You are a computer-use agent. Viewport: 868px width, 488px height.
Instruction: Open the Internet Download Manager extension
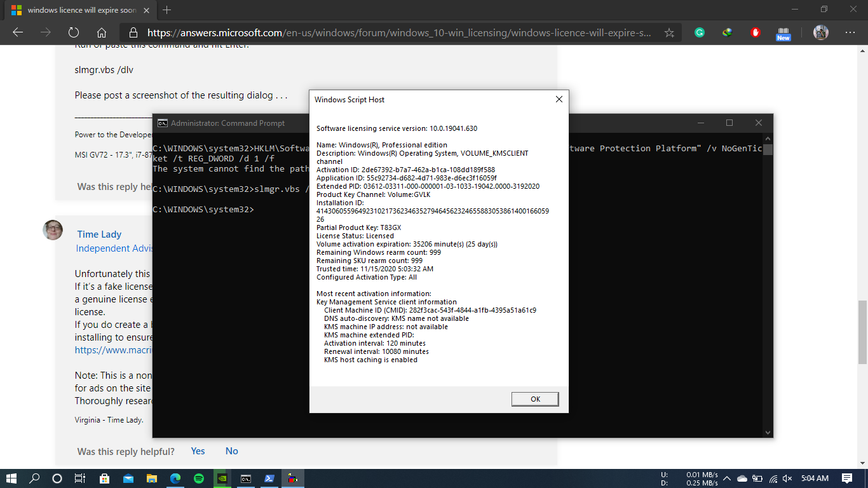728,32
